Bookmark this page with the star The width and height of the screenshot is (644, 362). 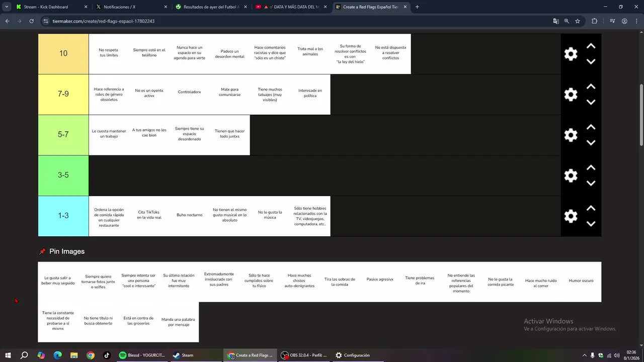(x=578, y=21)
